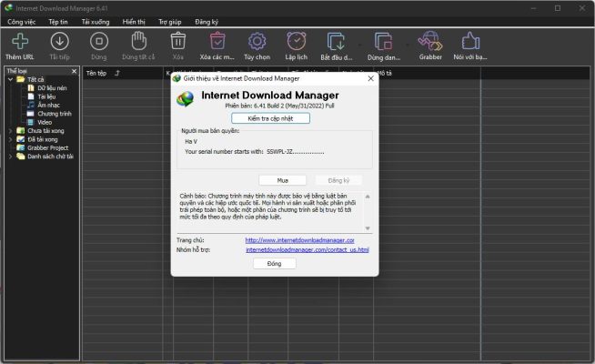This screenshot has width=595, height=364.
Task: Click the Tải tiếp resume icon
Action: 60,41
